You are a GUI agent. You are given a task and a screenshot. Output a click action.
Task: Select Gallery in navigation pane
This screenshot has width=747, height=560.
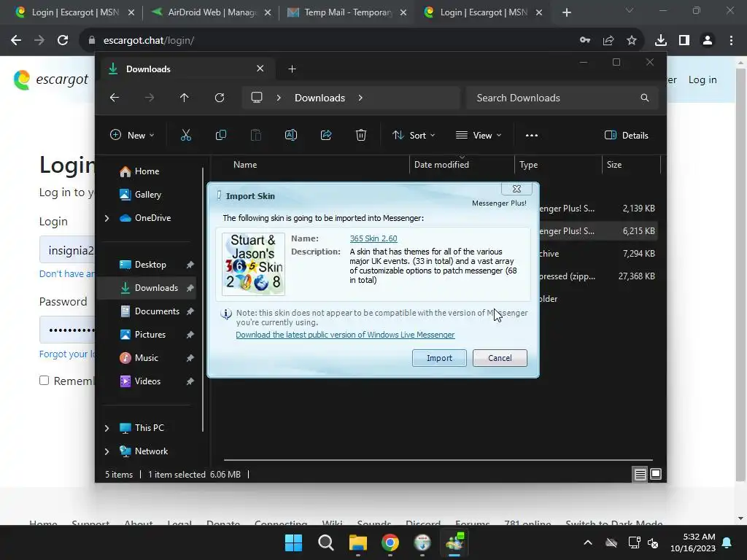147,195
